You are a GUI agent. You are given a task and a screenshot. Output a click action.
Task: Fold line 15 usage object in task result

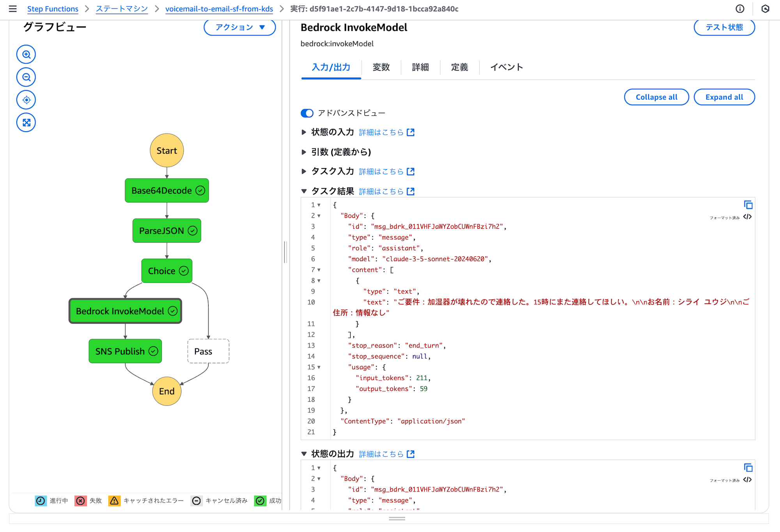pyautogui.click(x=319, y=368)
